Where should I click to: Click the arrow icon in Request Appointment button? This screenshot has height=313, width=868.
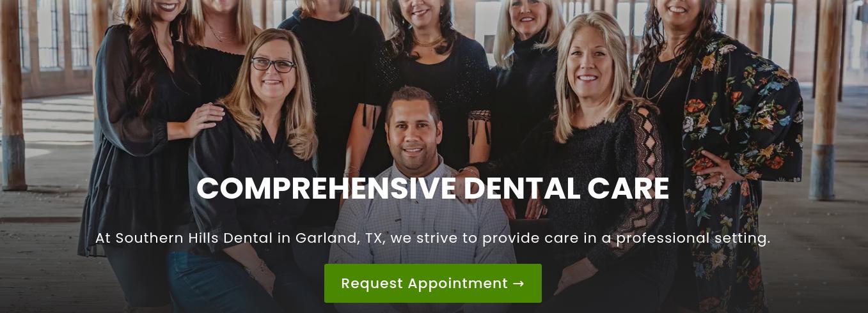point(519,283)
